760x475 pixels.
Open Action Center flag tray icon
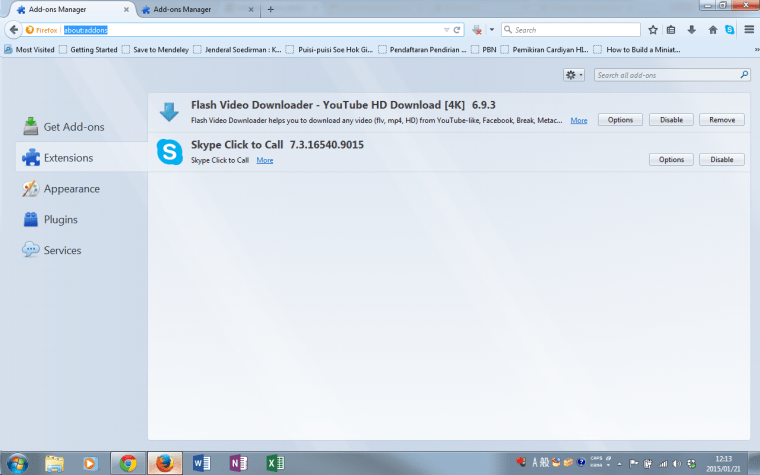(633, 464)
